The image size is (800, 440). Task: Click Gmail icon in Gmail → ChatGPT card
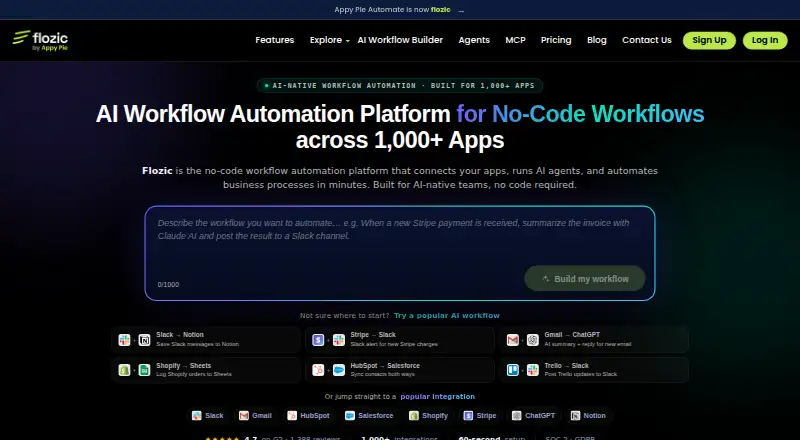click(x=513, y=340)
